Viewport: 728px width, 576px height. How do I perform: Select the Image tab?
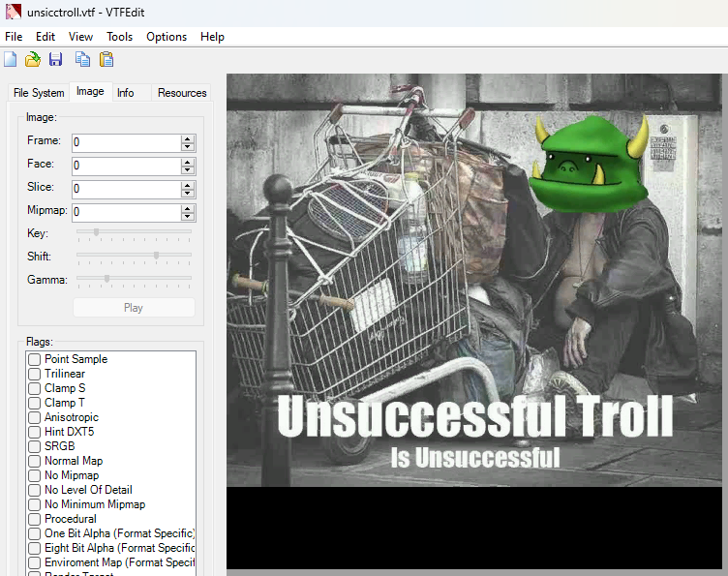pyautogui.click(x=90, y=91)
